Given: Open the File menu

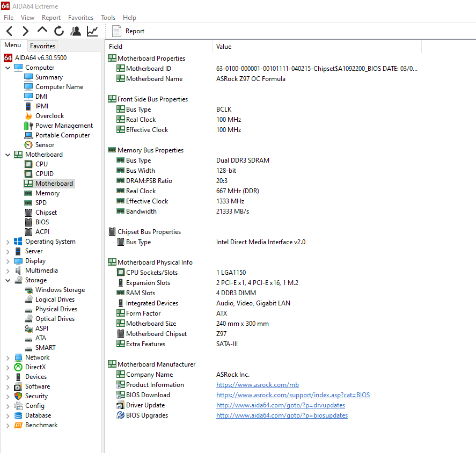Looking at the screenshot, I should (x=9, y=18).
